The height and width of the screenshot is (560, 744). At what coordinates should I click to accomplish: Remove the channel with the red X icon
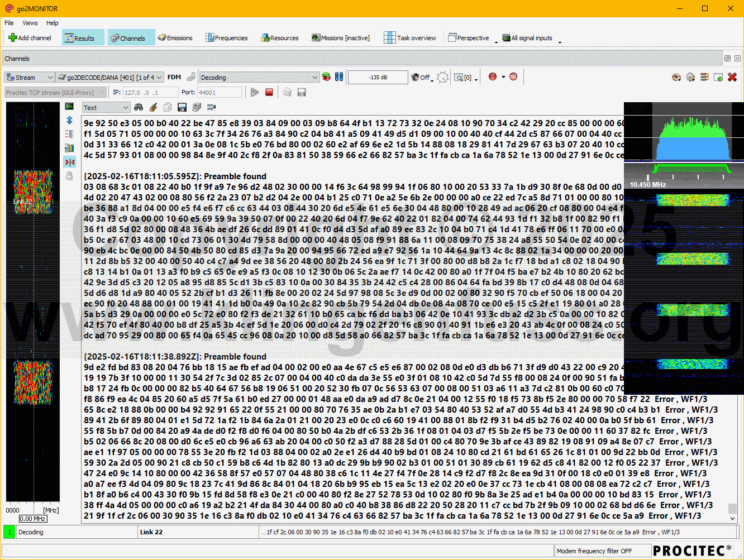tap(732, 77)
